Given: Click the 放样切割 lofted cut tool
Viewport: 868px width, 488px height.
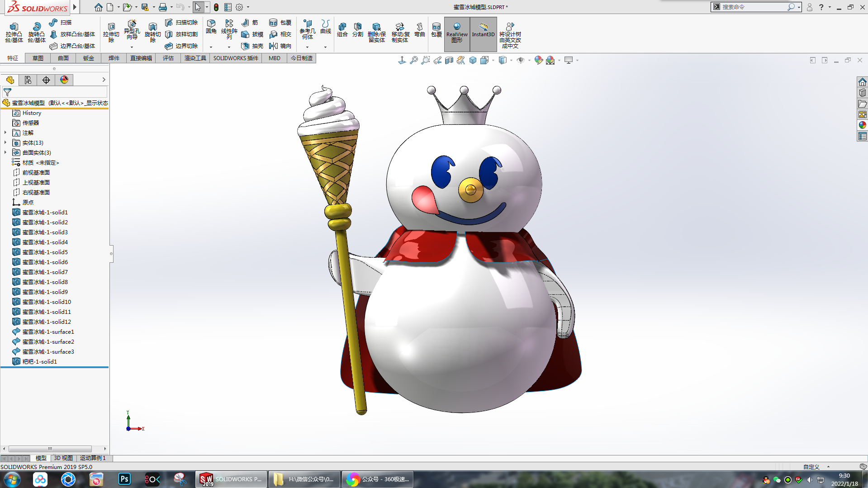Looking at the screenshot, I should pos(181,34).
